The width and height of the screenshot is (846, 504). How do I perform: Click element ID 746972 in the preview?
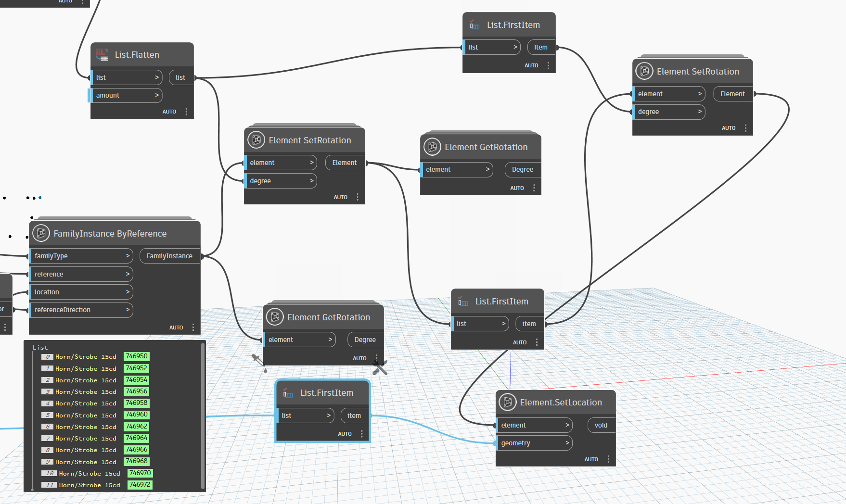pyautogui.click(x=140, y=485)
